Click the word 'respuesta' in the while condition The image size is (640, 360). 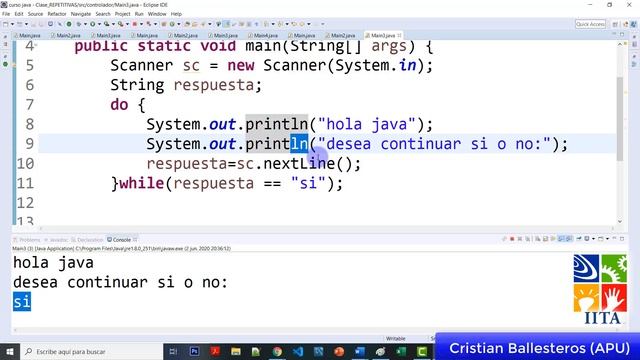click(213, 183)
